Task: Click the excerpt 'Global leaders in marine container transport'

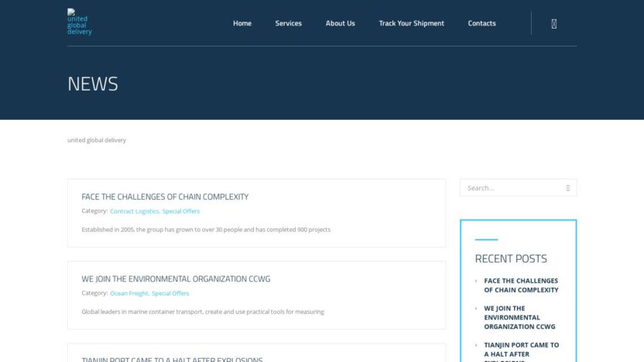Action: (x=203, y=312)
